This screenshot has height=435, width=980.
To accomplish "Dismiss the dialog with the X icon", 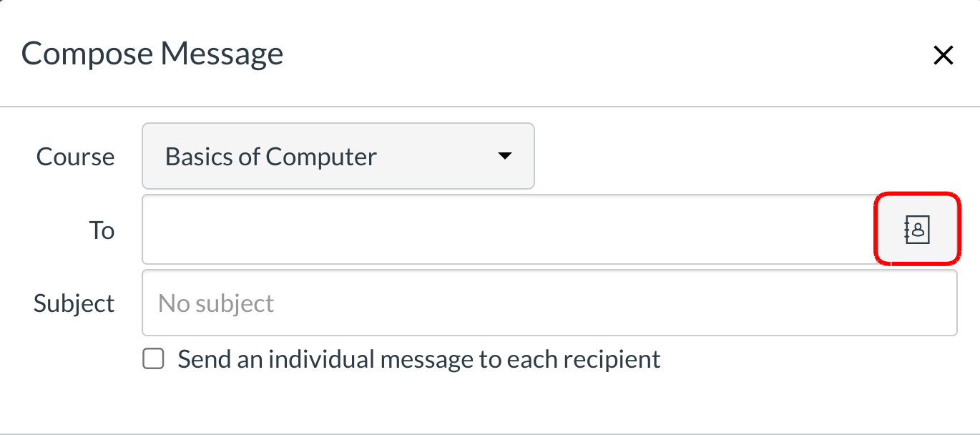I will [944, 55].
